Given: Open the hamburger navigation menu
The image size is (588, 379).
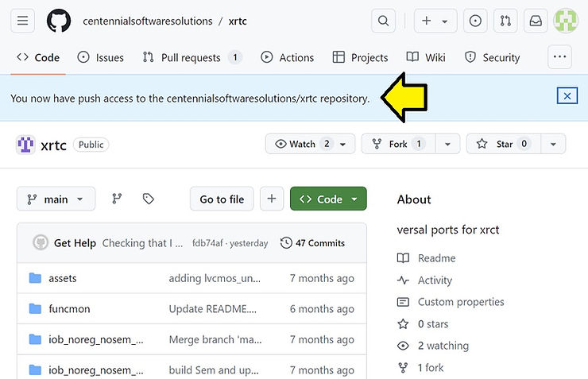Looking at the screenshot, I should coord(22,21).
